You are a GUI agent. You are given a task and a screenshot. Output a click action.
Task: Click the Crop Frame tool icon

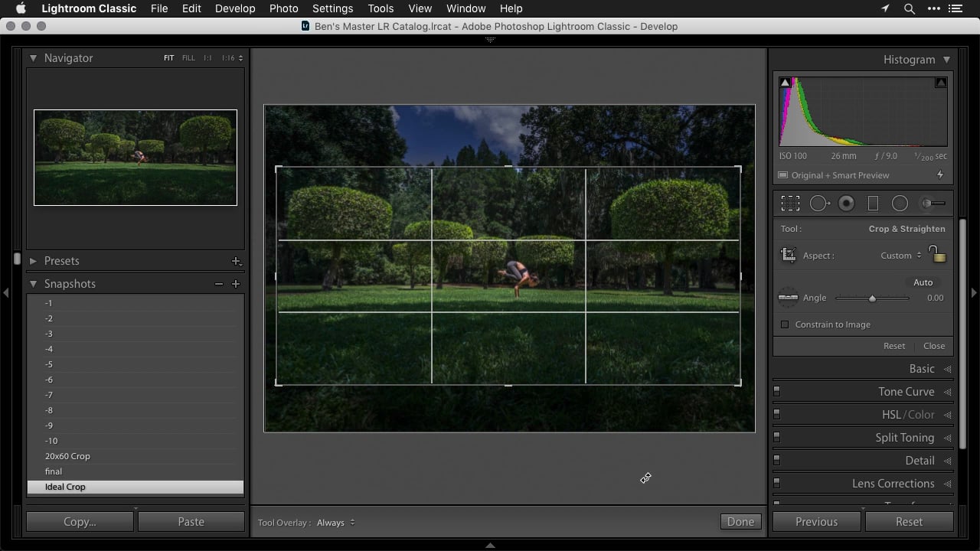788,256
